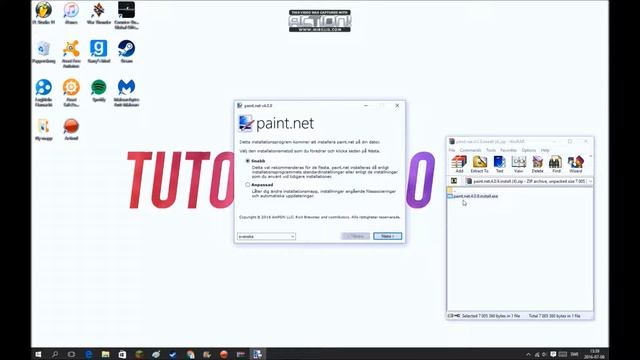Image resolution: width=640 pixels, height=360 pixels.
Task: Open Steam desktop shortcut
Action: pos(127,52)
